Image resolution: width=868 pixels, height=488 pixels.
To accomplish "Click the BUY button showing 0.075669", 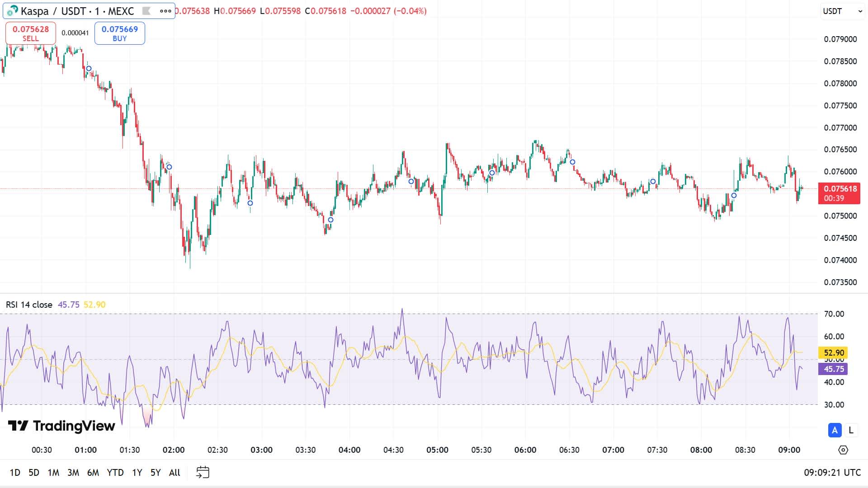I will 119,32.
